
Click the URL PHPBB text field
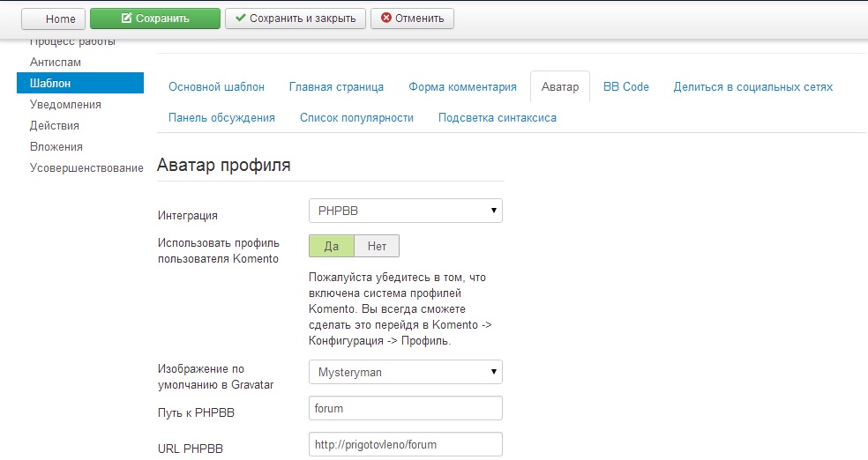tap(405, 444)
